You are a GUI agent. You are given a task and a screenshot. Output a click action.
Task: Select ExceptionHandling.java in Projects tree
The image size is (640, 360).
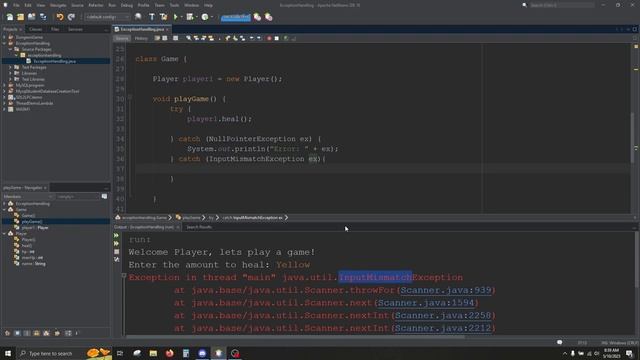click(54, 61)
